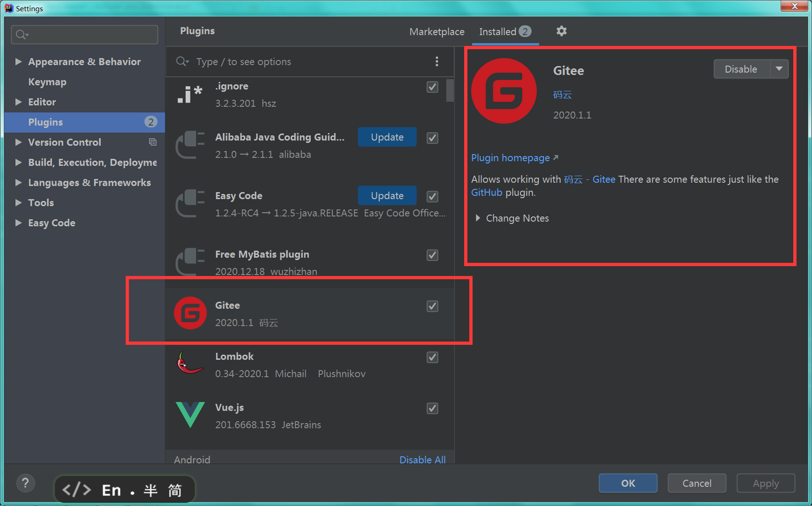Select Plugins in the settings tree

[84, 122]
